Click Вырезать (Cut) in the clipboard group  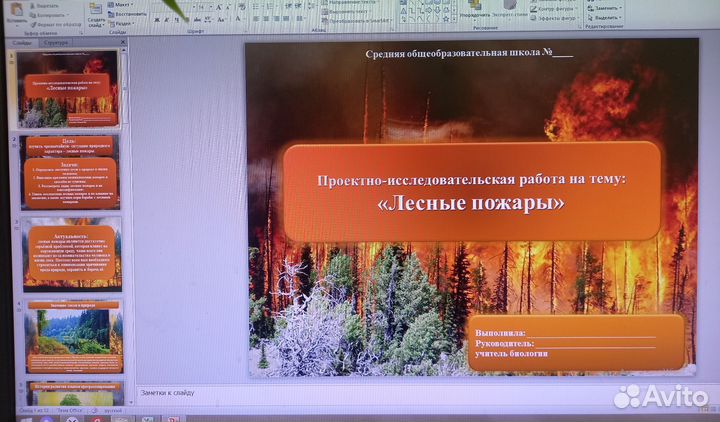45,6
